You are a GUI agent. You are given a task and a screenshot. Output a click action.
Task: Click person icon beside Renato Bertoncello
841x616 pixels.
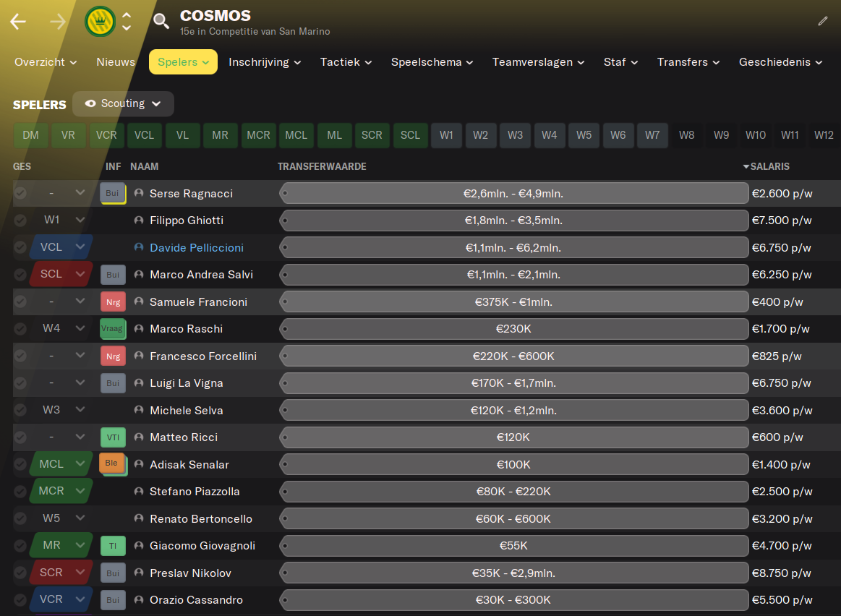coord(139,518)
